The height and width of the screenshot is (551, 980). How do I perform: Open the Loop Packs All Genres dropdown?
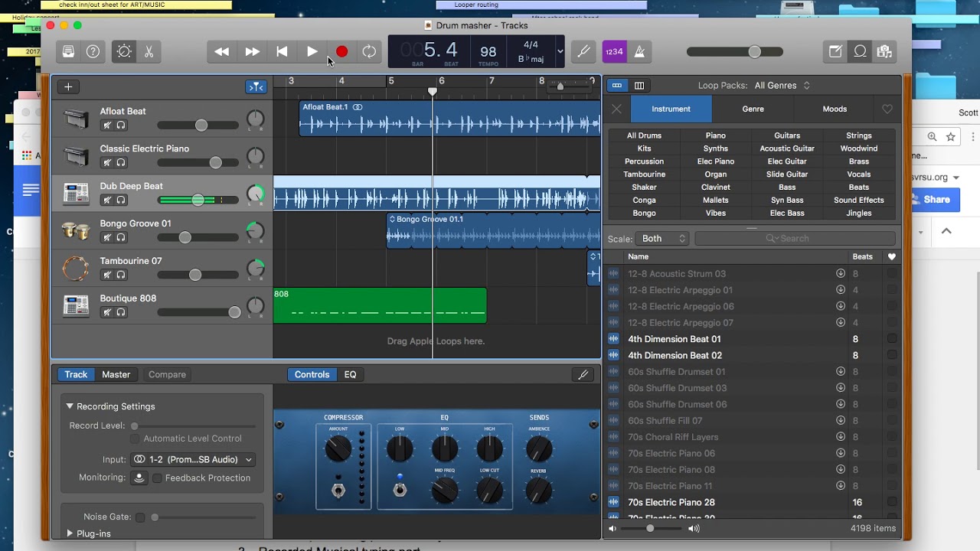point(782,86)
